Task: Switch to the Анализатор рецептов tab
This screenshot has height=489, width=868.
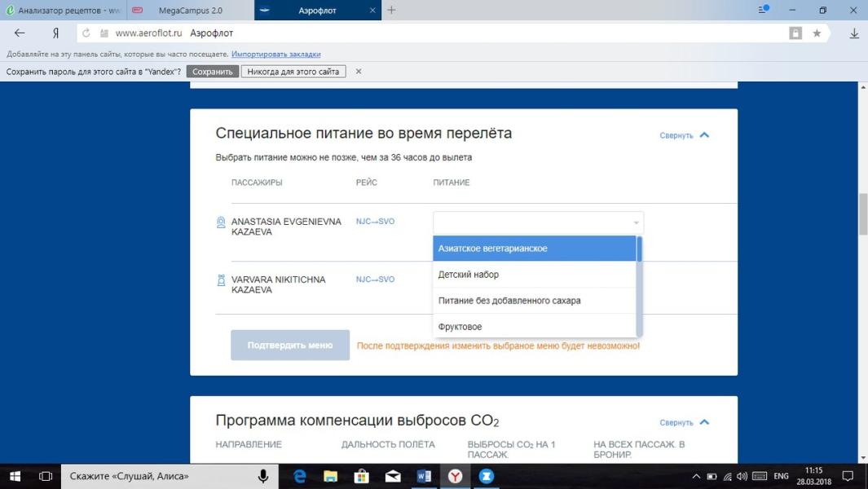Action: click(63, 10)
